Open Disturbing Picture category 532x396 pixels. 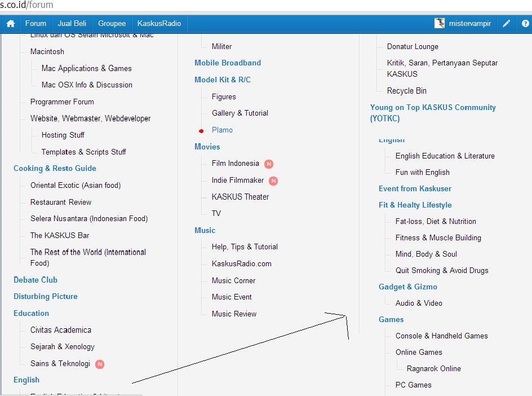[x=46, y=297]
